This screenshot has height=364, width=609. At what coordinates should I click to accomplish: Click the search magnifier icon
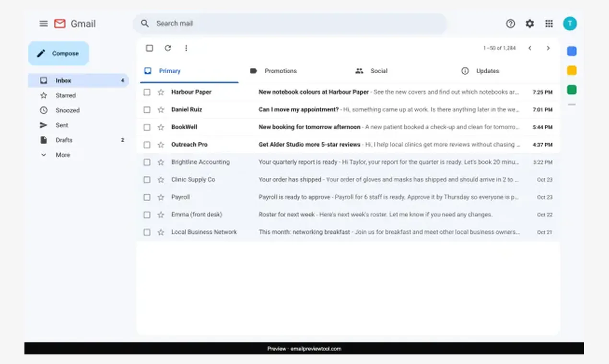coord(145,23)
